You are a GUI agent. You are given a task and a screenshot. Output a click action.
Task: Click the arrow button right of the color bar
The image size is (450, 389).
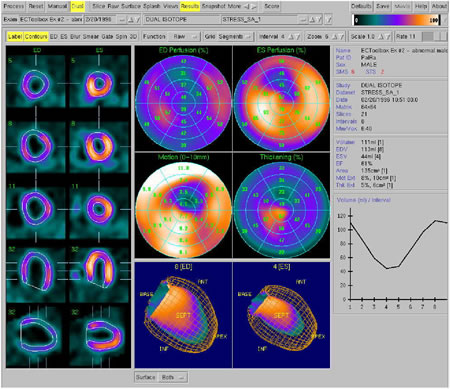445,20
